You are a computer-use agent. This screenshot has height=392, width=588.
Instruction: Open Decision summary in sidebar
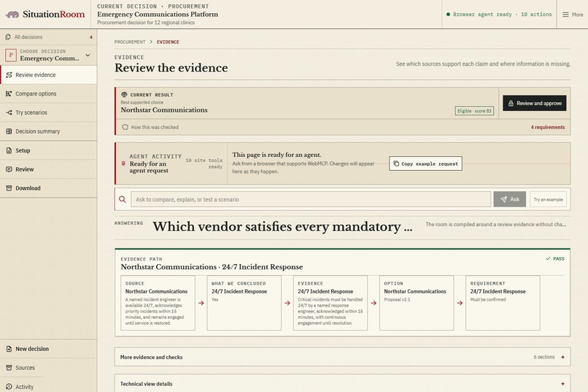[x=48, y=131]
